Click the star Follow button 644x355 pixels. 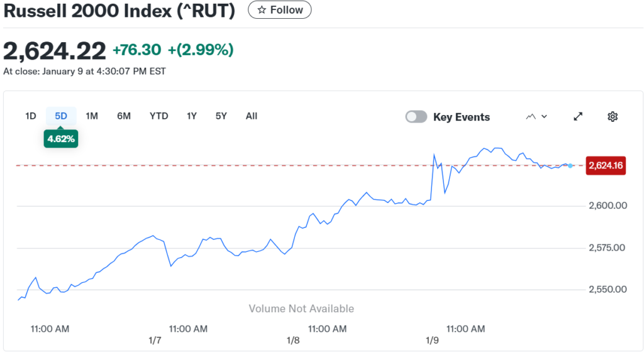[279, 10]
